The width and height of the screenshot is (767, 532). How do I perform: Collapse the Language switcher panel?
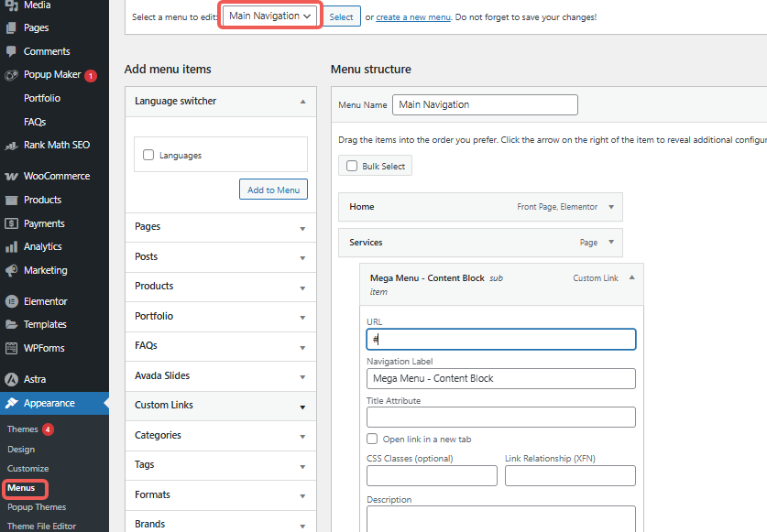[302, 102]
